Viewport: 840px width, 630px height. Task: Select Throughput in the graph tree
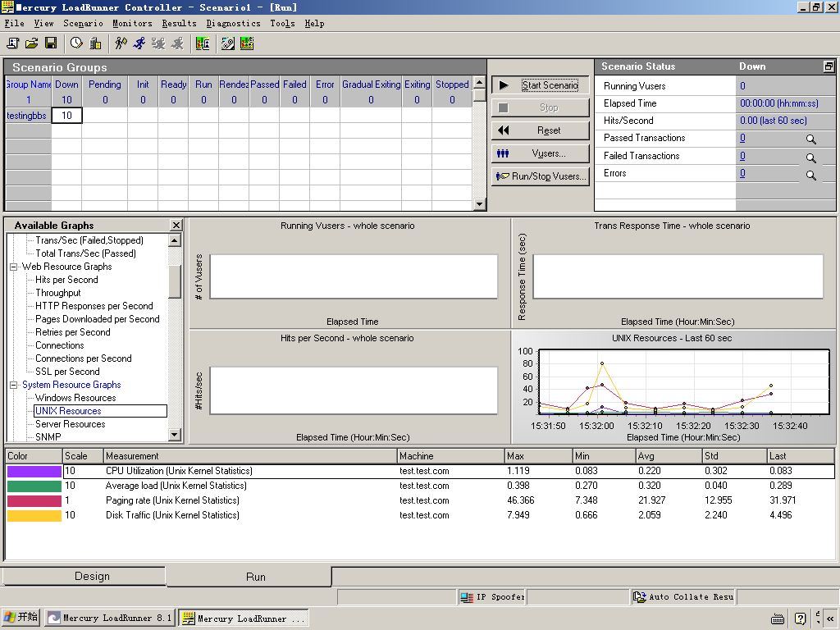[58, 293]
